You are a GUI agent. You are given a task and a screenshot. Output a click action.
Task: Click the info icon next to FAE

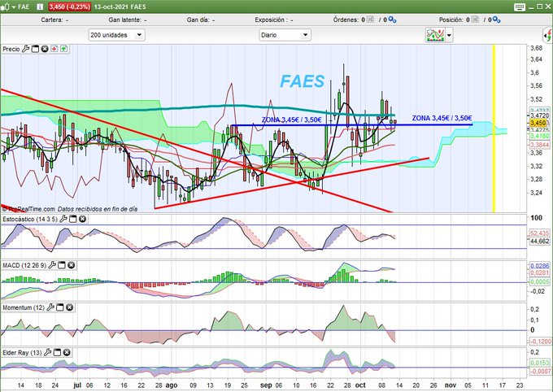pos(40,7)
